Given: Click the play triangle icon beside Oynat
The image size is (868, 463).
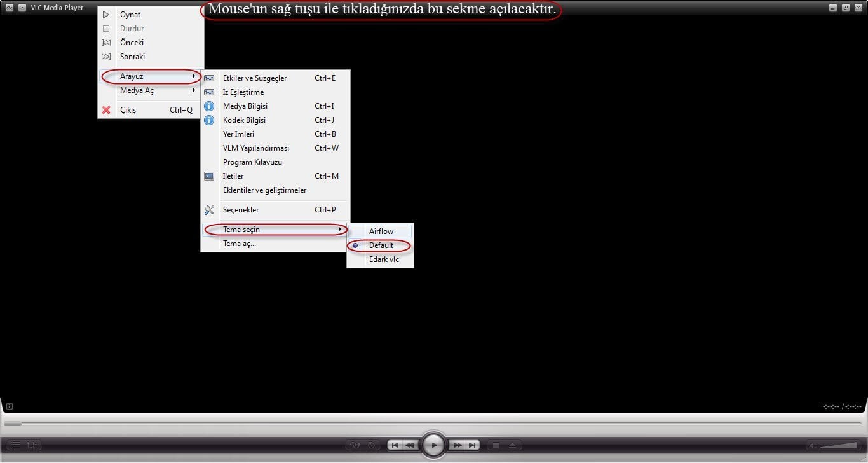Looking at the screenshot, I should 106,15.
